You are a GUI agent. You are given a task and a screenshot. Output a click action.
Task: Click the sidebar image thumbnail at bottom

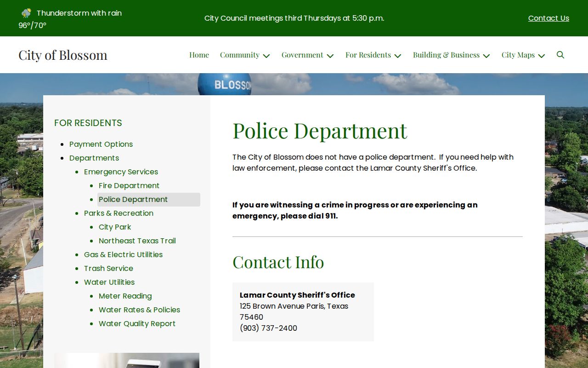(x=127, y=360)
